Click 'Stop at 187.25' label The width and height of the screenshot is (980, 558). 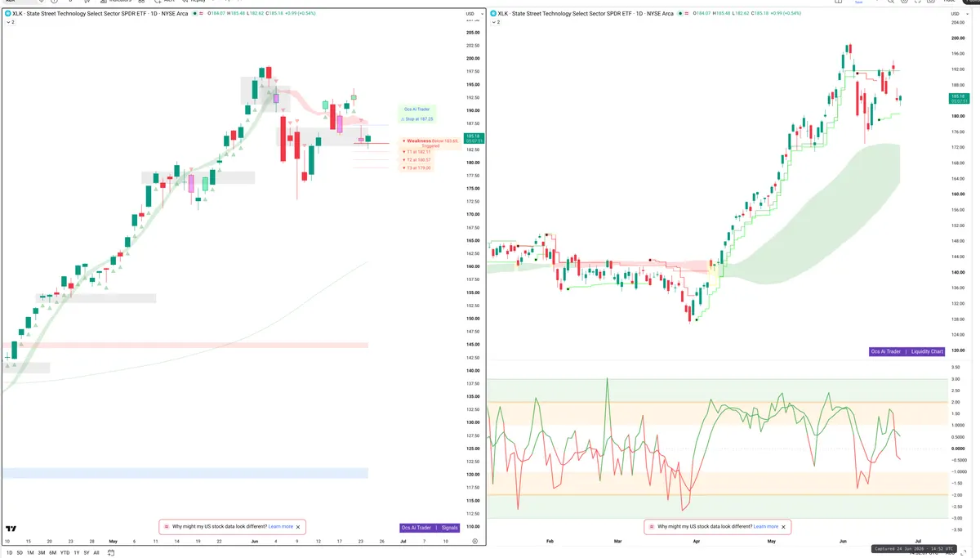pyautogui.click(x=418, y=119)
